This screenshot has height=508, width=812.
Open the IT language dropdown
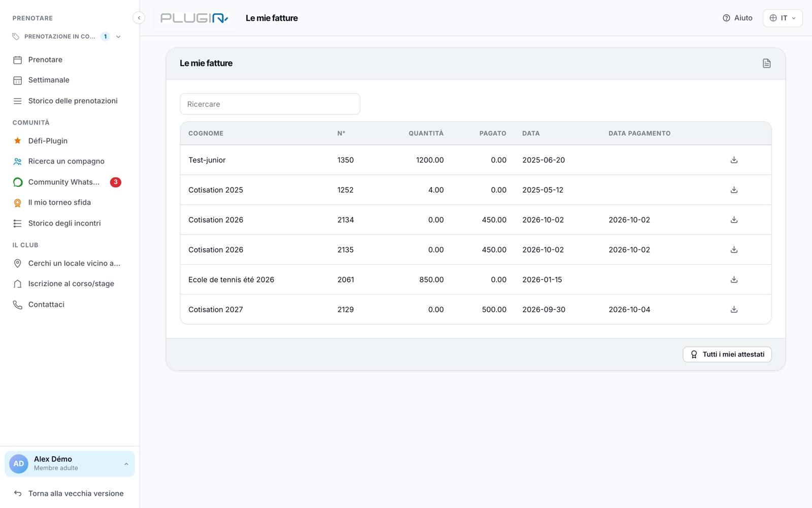[x=783, y=18]
